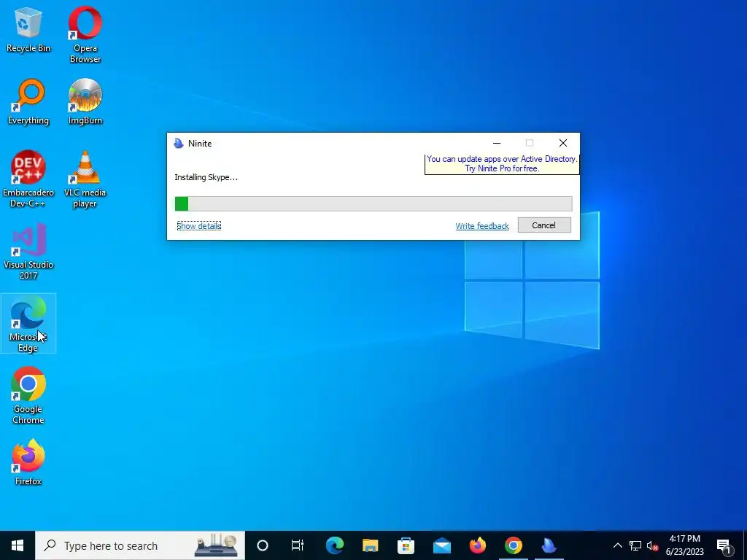
Task: Launch Firefox from the taskbar
Action: tap(477, 545)
